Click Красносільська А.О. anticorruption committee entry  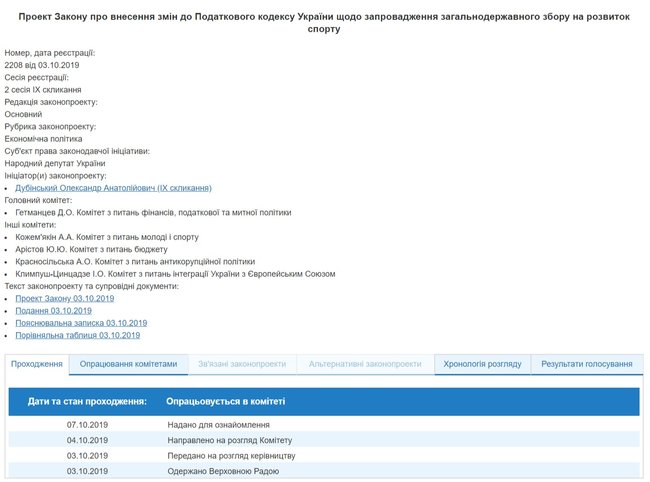point(135,262)
